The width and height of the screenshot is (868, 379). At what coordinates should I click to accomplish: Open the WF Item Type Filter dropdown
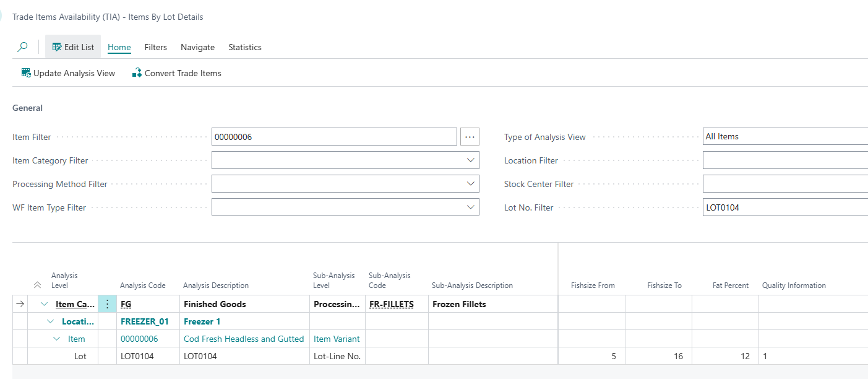click(x=470, y=207)
